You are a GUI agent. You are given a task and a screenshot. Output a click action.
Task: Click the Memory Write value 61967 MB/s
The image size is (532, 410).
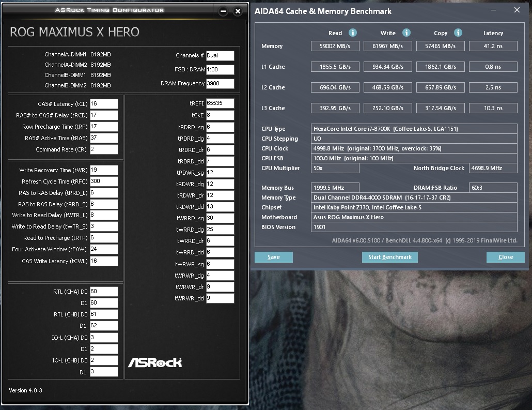coord(387,46)
